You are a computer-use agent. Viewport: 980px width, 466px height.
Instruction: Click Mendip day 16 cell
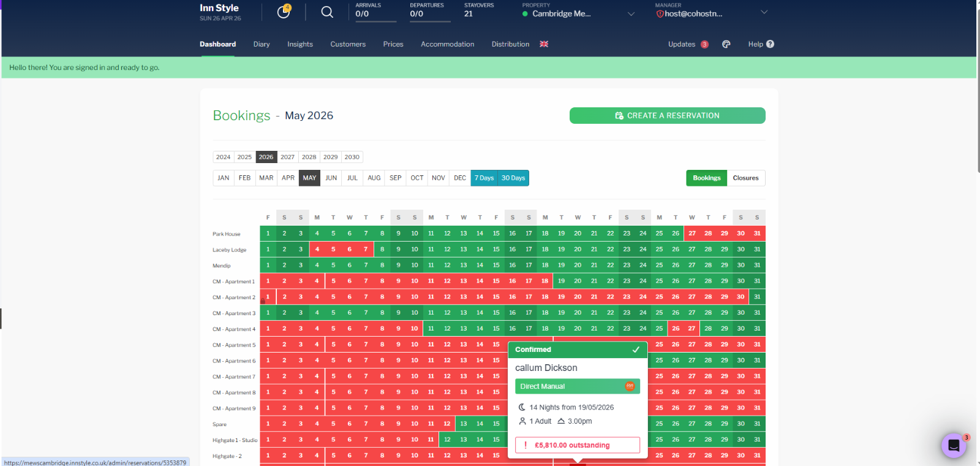pyautogui.click(x=513, y=265)
